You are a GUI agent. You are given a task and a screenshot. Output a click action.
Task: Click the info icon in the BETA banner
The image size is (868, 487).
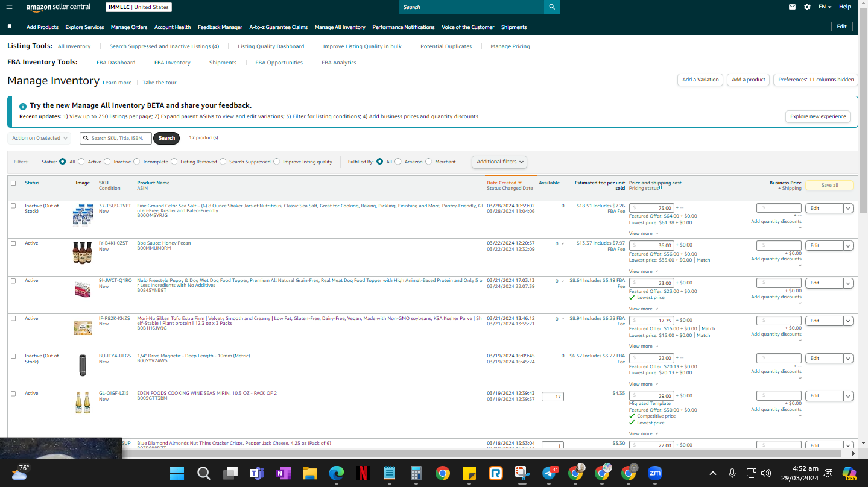click(23, 106)
